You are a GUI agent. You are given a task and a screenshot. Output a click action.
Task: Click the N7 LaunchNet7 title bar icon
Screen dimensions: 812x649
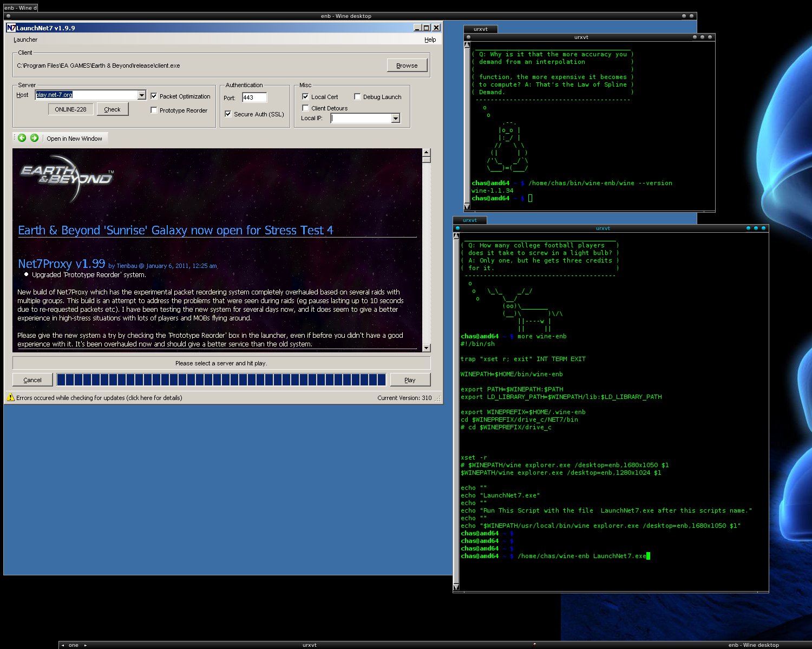tap(11, 28)
